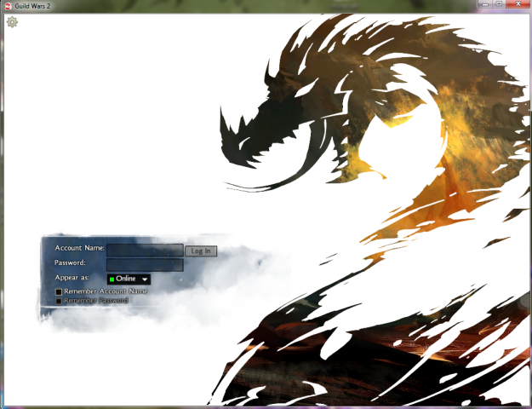Click the Appear as label
This screenshot has height=409, width=532.
coord(72,278)
